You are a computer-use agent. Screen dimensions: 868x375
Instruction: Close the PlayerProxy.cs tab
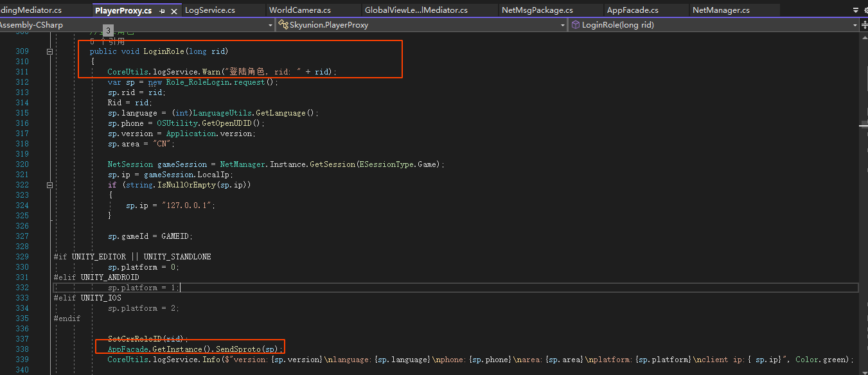174,11
